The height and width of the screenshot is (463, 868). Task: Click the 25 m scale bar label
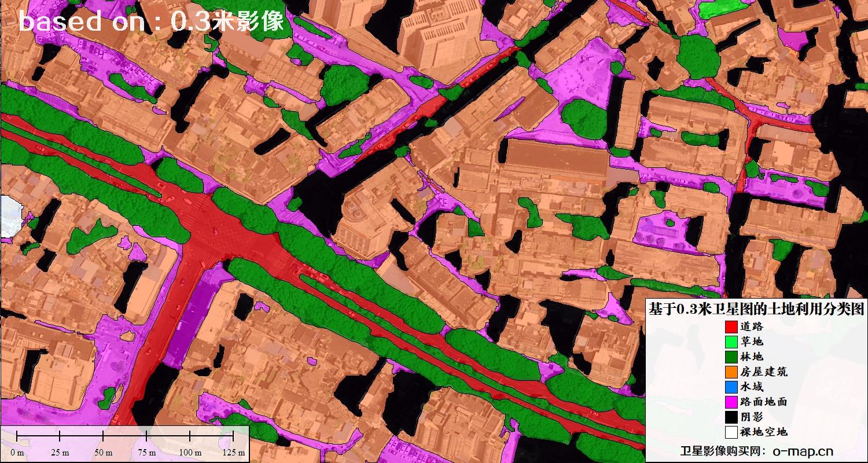(x=60, y=453)
